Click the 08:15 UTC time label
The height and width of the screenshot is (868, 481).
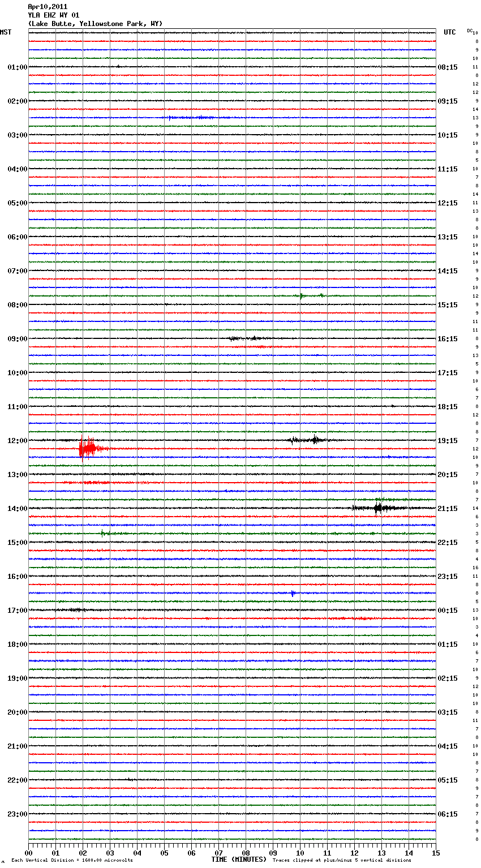[448, 67]
